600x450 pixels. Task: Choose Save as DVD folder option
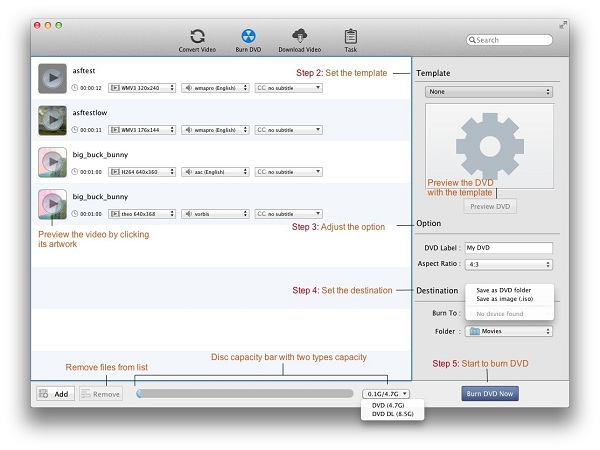pos(504,290)
